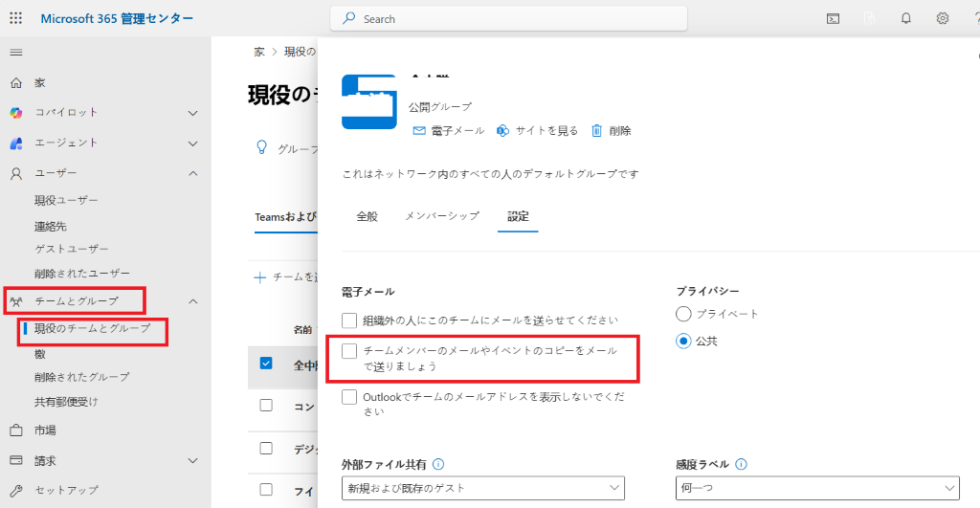Open the app launcher waffle icon
The width and height of the screenshot is (980, 508).
point(15,19)
